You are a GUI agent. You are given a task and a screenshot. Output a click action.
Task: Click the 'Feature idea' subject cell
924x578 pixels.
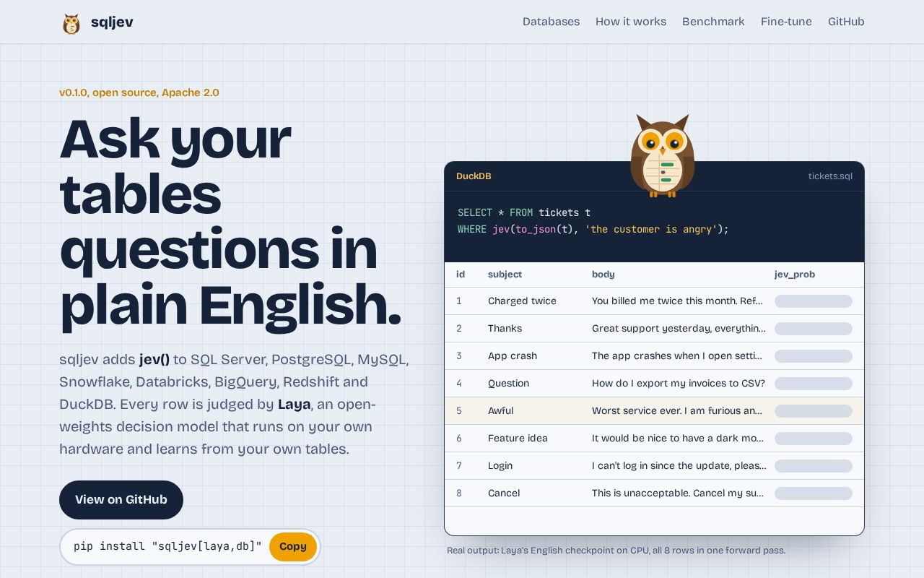pos(518,439)
